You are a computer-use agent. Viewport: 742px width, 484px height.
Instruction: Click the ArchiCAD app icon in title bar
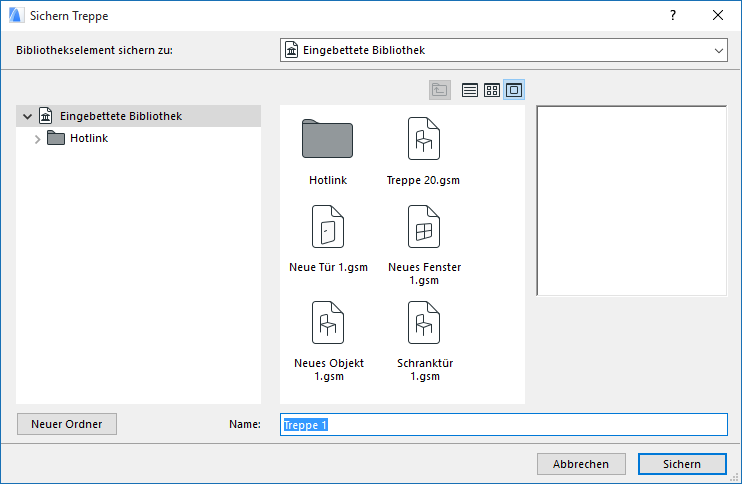16,15
